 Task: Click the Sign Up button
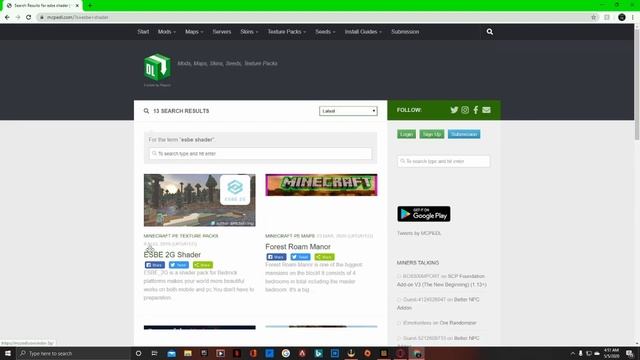tap(431, 134)
